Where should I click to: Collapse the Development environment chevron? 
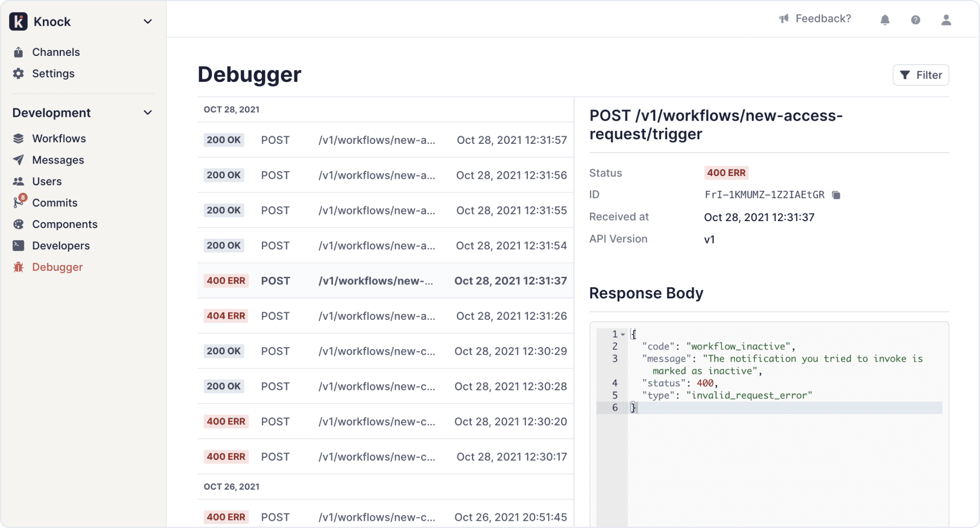147,113
